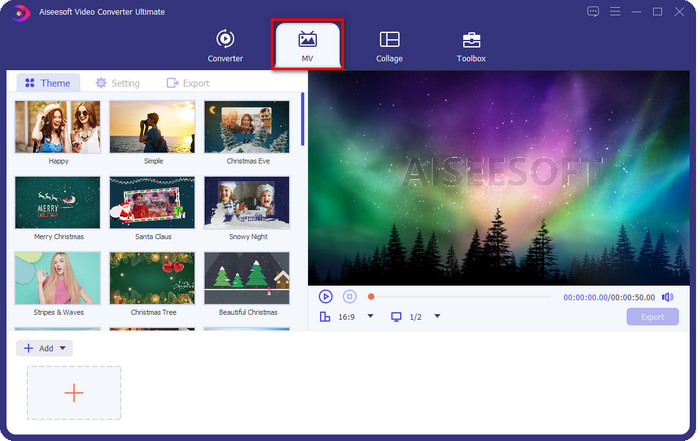
Task: Click the Happy theme label
Action: coord(58,161)
